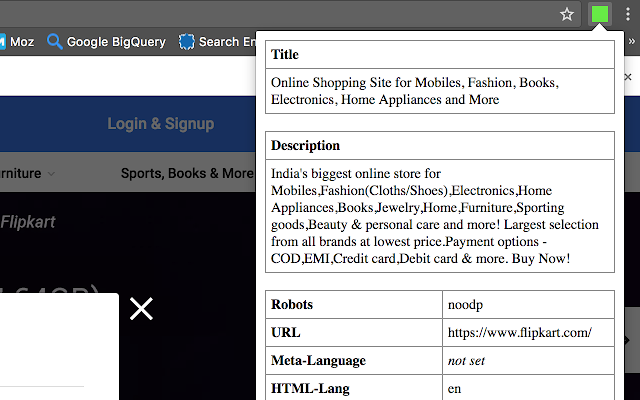The width and height of the screenshot is (640, 400).
Task: Click the bookmark star icon
Action: pyautogui.click(x=567, y=15)
